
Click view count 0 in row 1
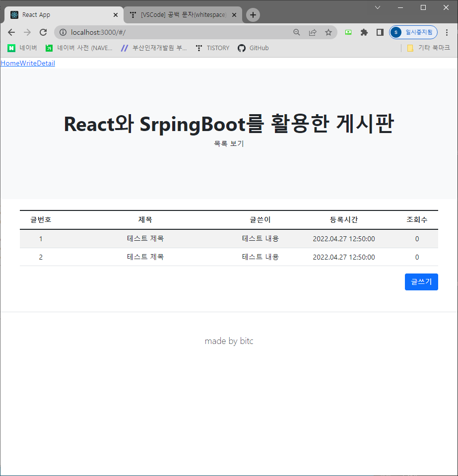click(417, 239)
